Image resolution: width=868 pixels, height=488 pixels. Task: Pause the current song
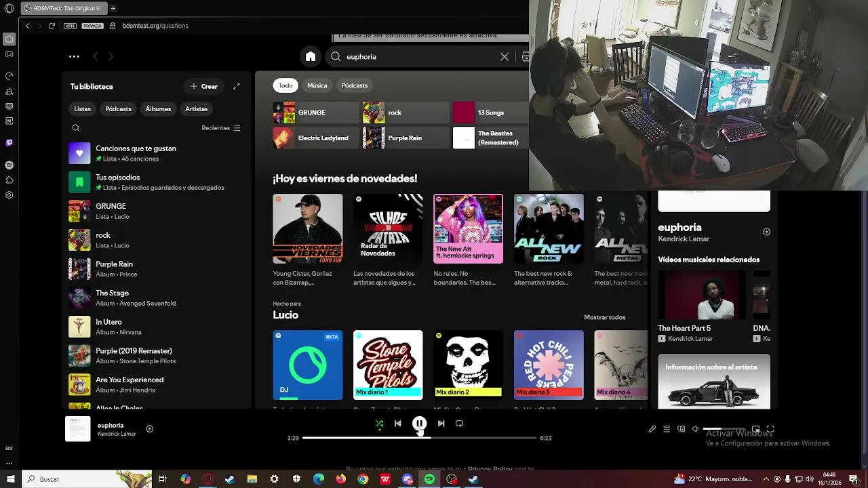coord(419,424)
